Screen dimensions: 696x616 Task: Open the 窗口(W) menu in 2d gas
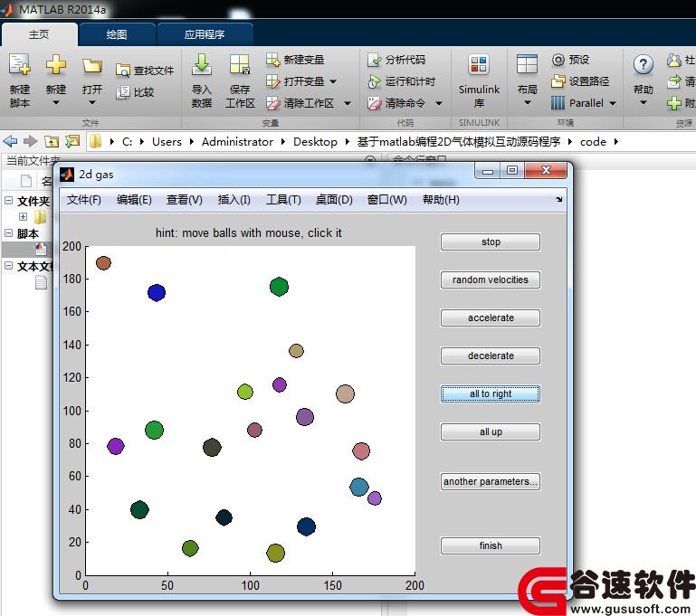pyautogui.click(x=387, y=200)
